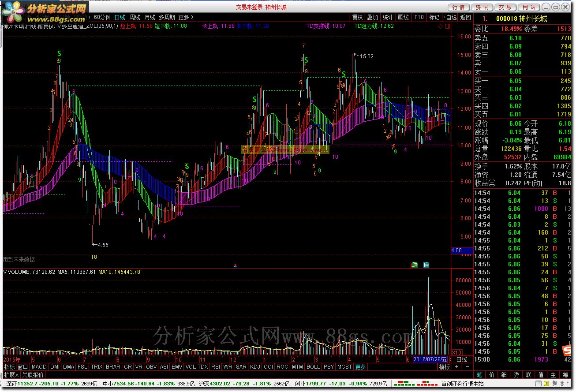Select the SAR indicator tab
Viewport: 576px width, 392px height.
[x=241, y=367]
